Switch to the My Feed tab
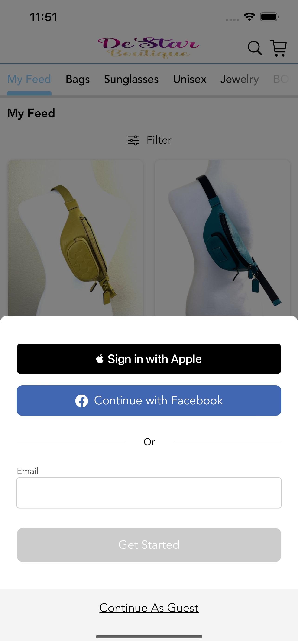 tap(29, 79)
